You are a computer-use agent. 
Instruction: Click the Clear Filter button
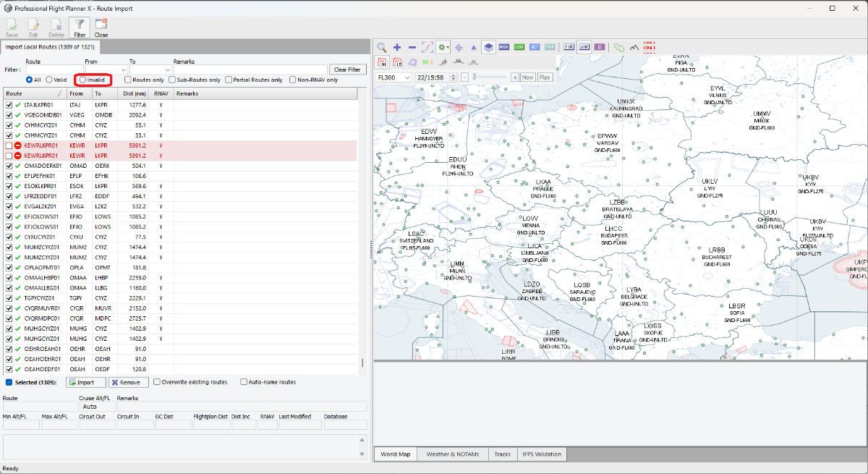(347, 69)
